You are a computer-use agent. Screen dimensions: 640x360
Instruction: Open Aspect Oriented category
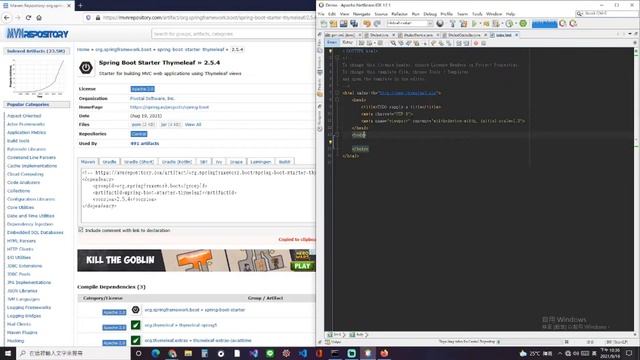point(24,116)
